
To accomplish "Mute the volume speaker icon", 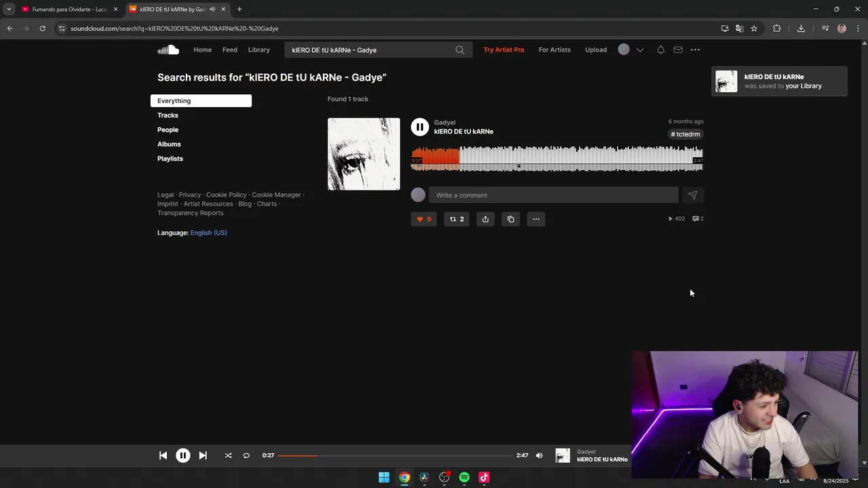I will pos(539,455).
